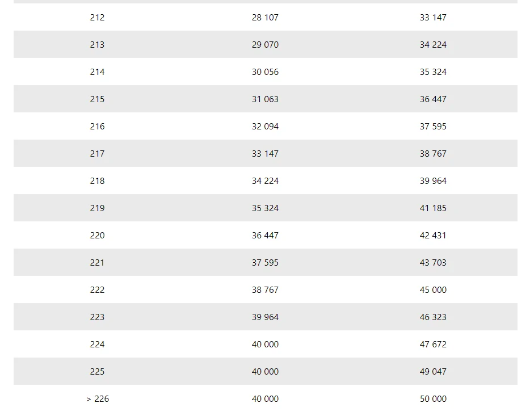Image resolution: width=530 pixels, height=420 pixels.
Task: Click 40 000 in row 225
Action: pos(265,372)
